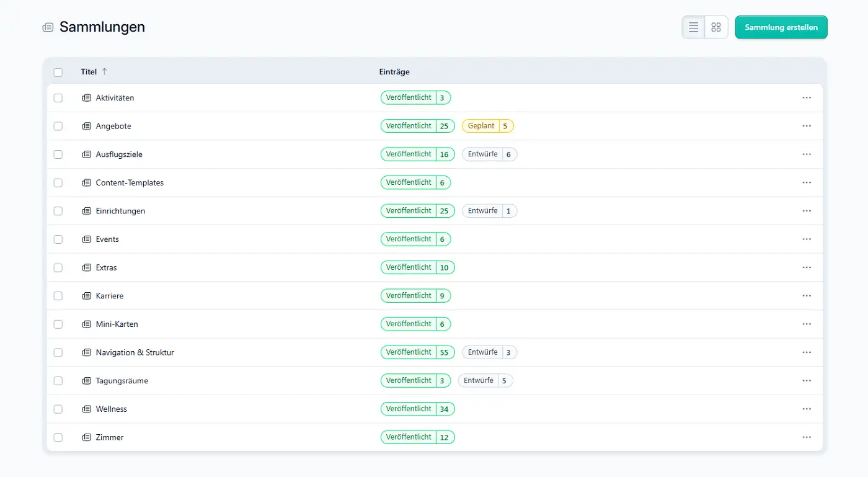The image size is (868, 477).
Task: Toggle the select-all checkbox in header
Action: click(x=58, y=72)
